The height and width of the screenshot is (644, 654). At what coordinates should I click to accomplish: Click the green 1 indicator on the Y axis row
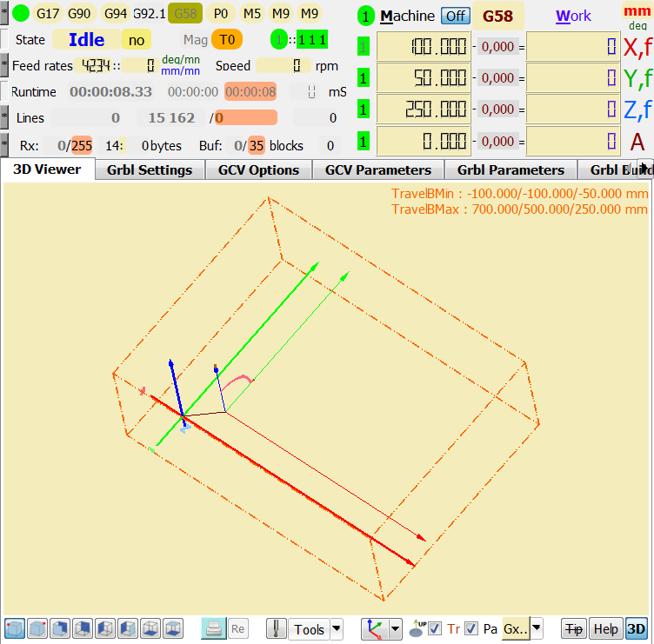coord(364,77)
